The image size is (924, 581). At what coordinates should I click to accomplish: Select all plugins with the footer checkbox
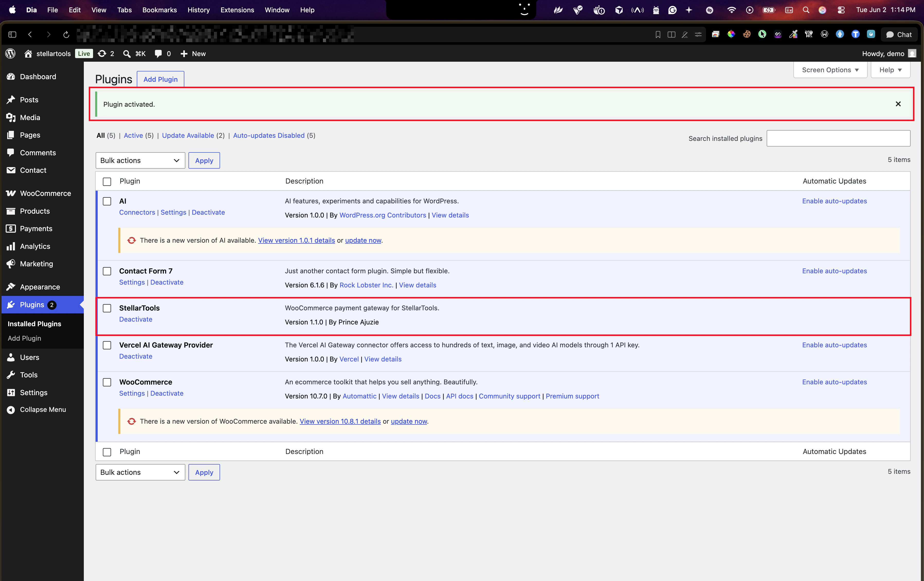(107, 452)
